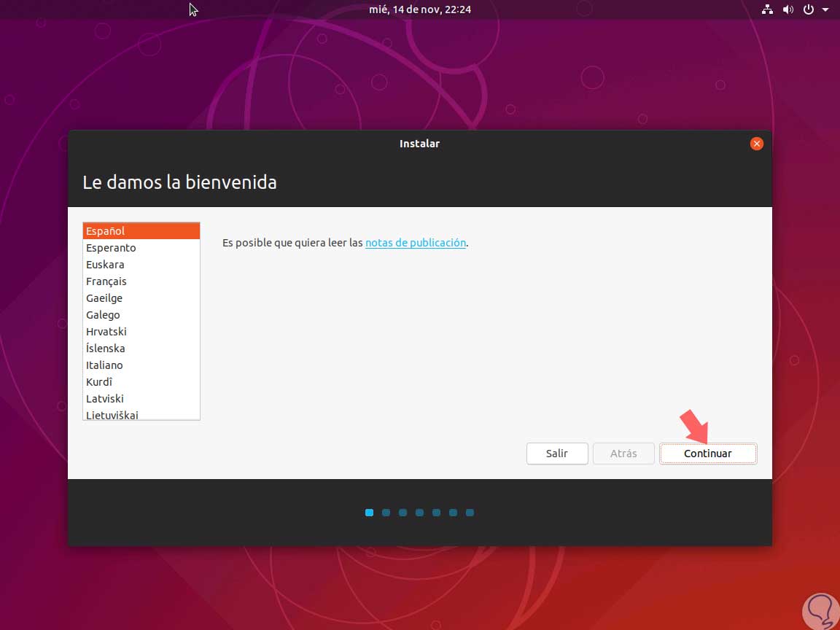Open the network connection icon in top bar

[x=767, y=9]
